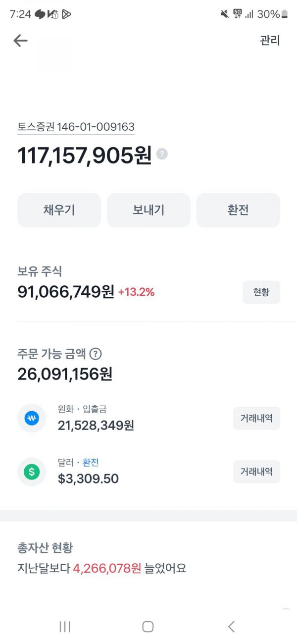The height and width of the screenshot is (644, 297).
Task: Tap the 91,066,749원 held stocks amount
Action: point(66,292)
